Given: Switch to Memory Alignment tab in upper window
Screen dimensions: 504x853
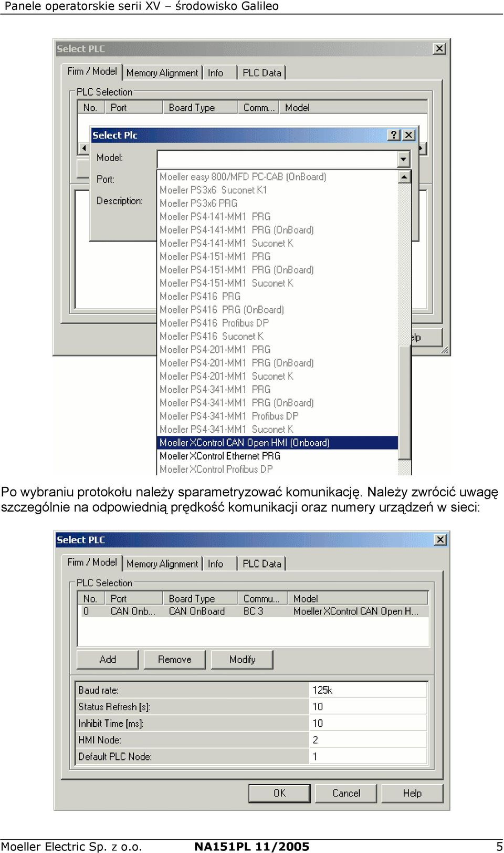Looking at the screenshot, I should tap(162, 73).
